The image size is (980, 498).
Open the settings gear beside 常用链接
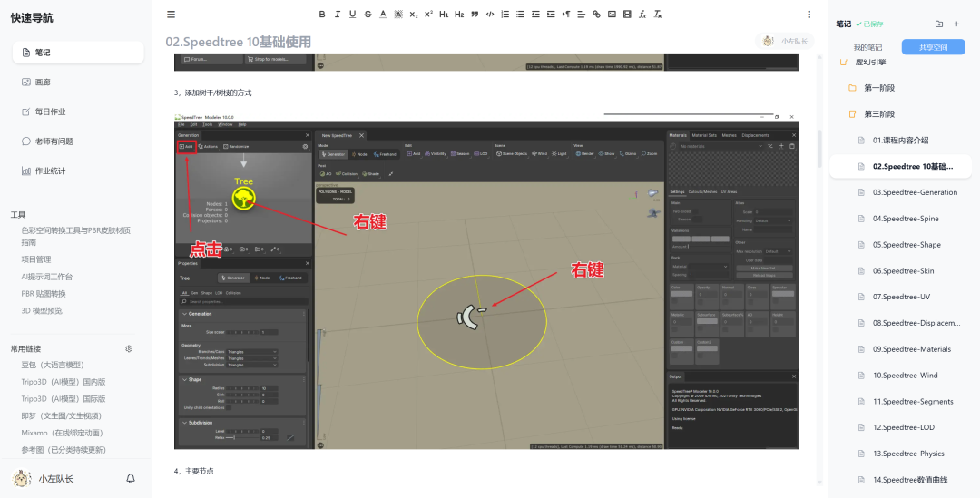click(x=130, y=348)
